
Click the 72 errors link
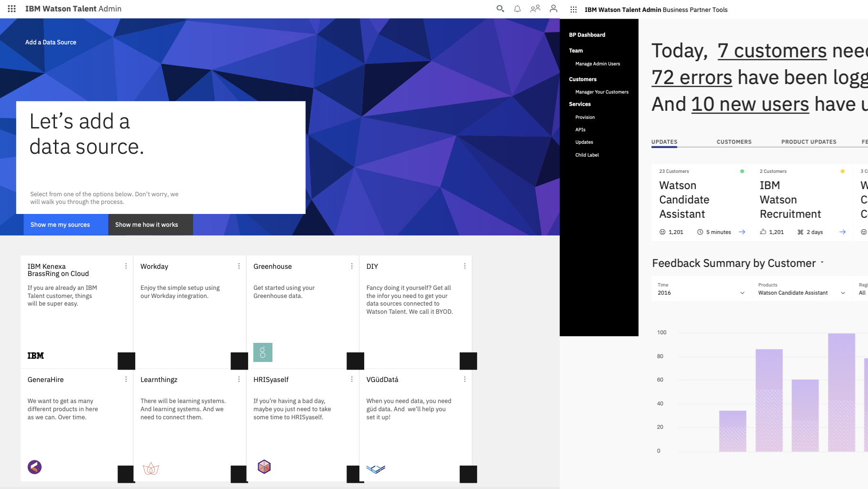pos(692,77)
